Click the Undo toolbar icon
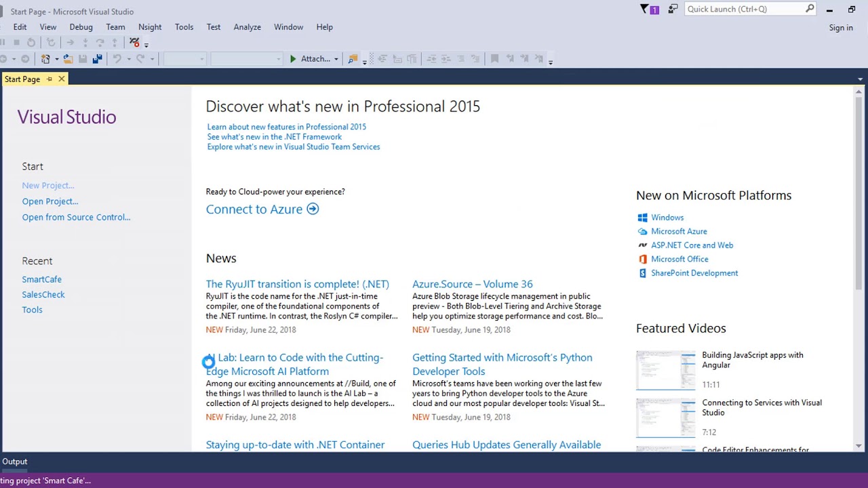868x488 pixels. coord(117,59)
